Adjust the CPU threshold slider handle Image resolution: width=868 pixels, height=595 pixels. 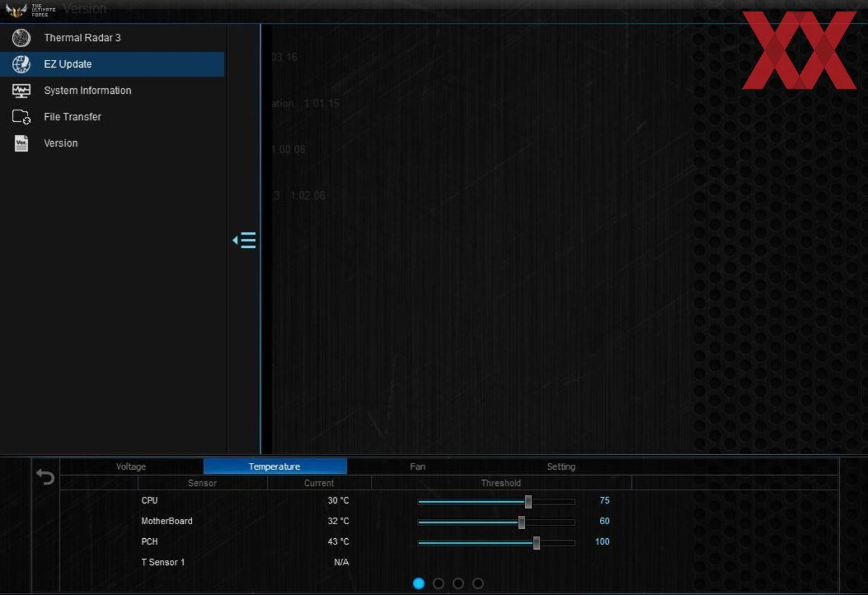tap(528, 502)
